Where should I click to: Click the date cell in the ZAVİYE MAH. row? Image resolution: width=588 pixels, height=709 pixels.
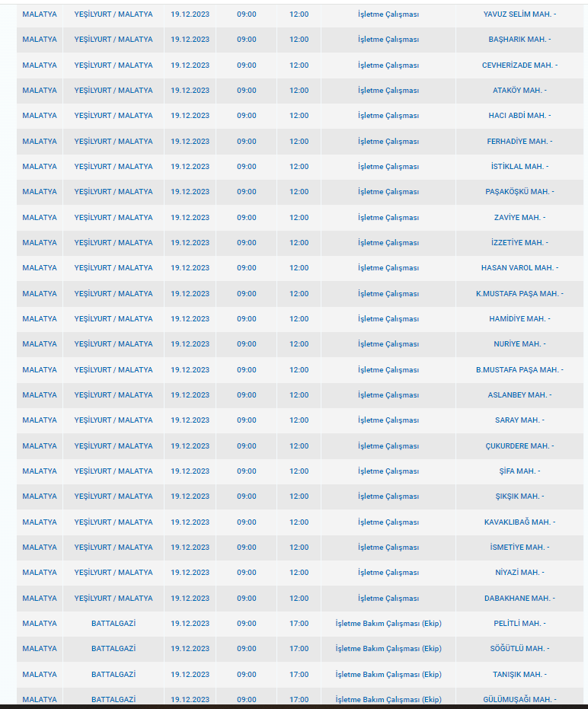coord(190,218)
